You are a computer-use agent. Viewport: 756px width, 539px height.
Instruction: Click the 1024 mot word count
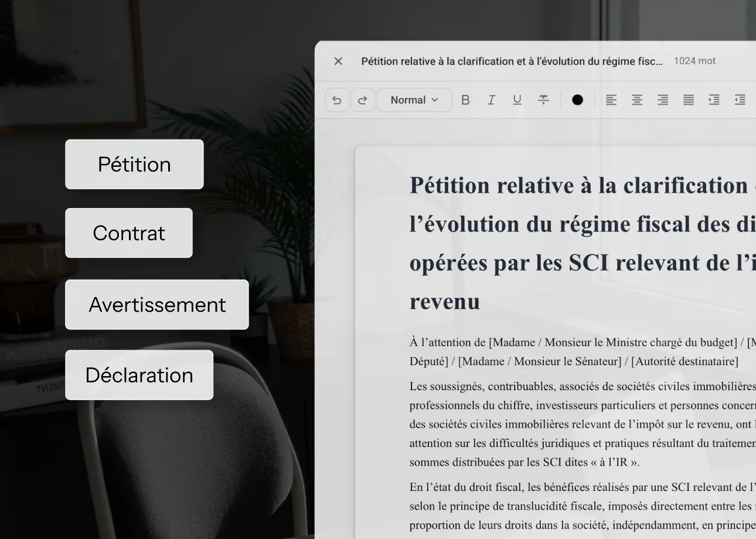tap(694, 61)
